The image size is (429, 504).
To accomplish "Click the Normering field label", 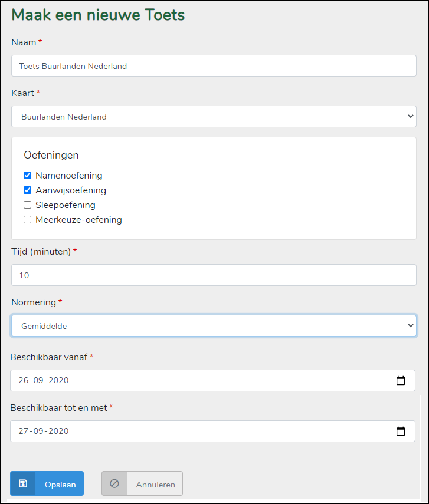I will point(34,302).
